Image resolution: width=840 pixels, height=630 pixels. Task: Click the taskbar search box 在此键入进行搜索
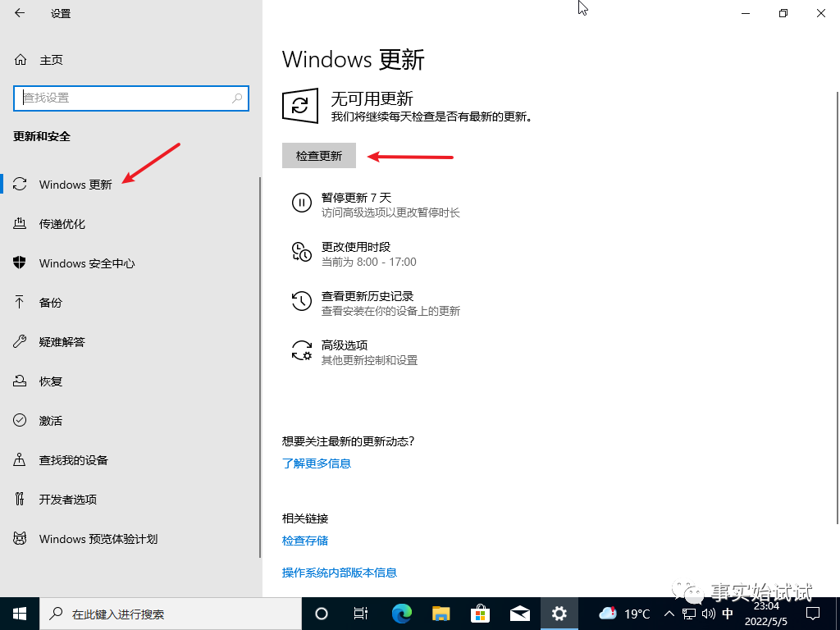[x=171, y=614]
